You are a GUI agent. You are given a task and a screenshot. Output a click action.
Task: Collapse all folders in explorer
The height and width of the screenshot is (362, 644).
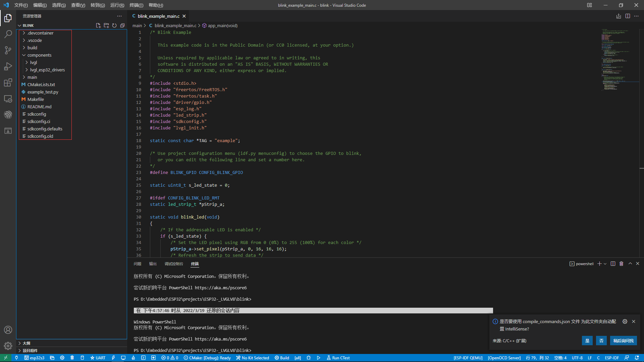(122, 25)
